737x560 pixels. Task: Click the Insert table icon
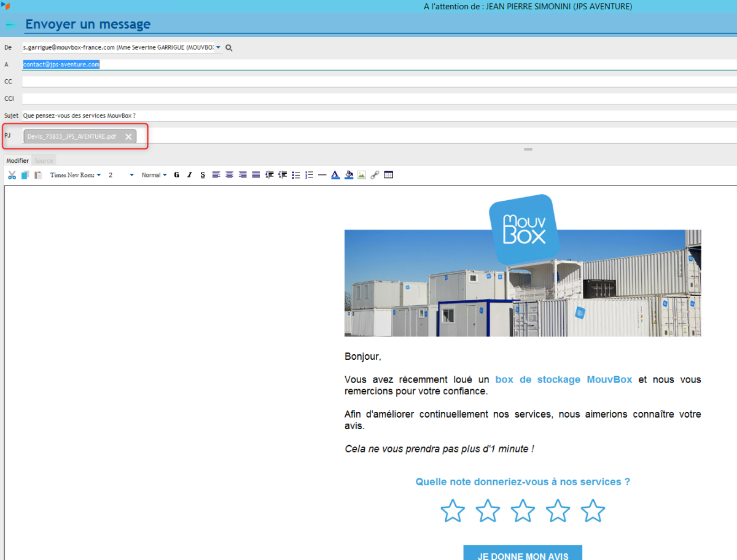tap(388, 175)
